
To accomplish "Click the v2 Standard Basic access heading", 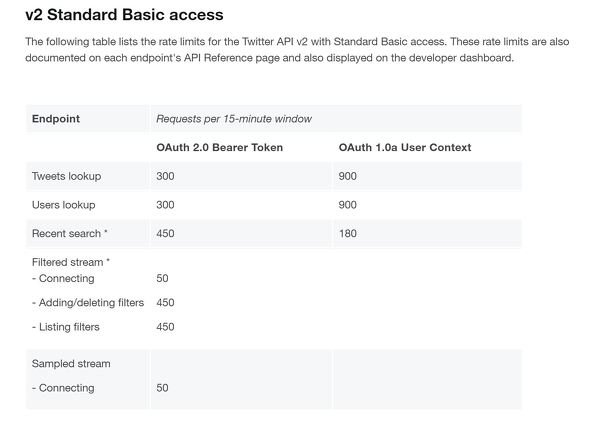I will coord(124,15).
